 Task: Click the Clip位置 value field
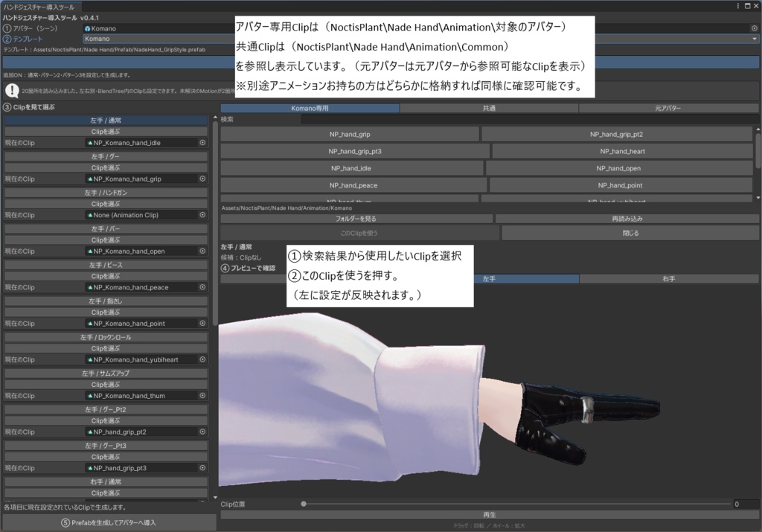click(x=746, y=504)
